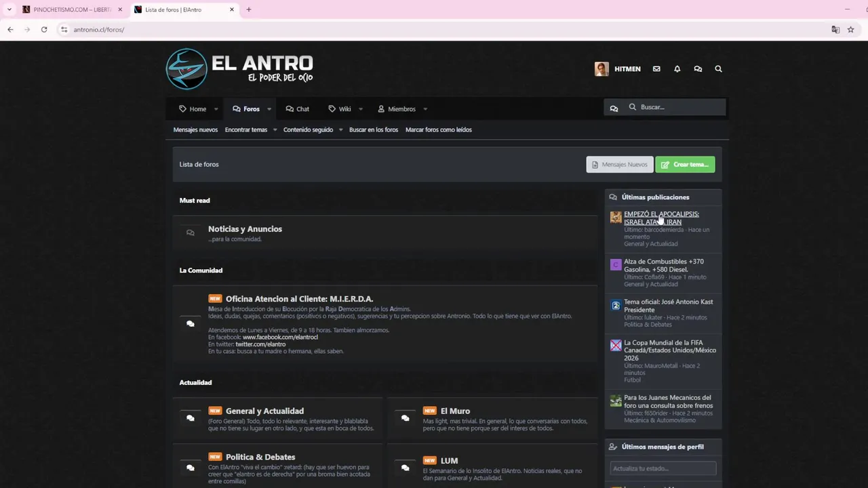Expand the Miembros dropdown arrow
Screen dimensions: 868x488
(x=425, y=109)
